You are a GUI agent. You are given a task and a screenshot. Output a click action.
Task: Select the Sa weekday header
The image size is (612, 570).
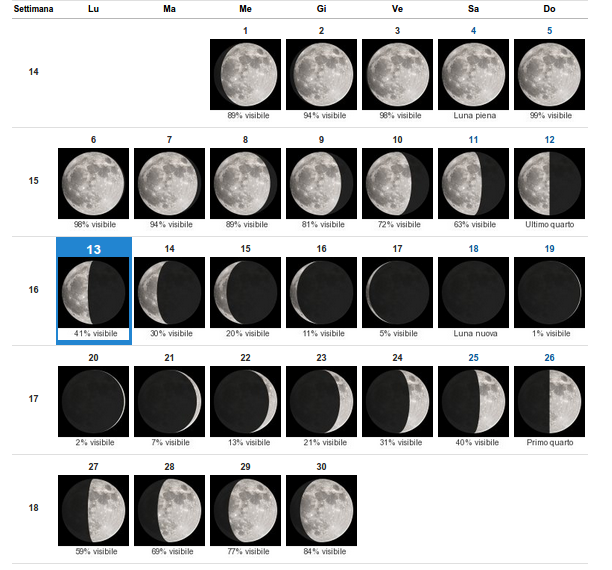[x=473, y=8]
